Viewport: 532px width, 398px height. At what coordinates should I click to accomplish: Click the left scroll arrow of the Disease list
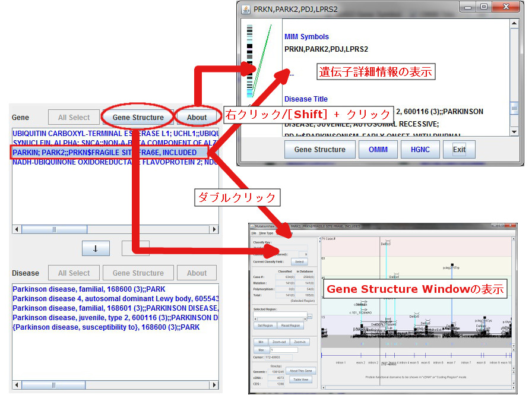(17, 385)
